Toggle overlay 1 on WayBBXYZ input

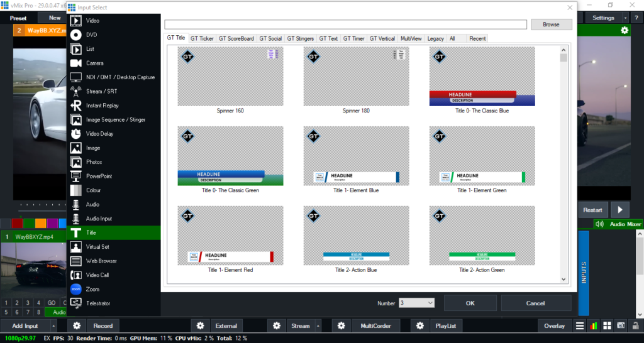pyautogui.click(x=6, y=303)
